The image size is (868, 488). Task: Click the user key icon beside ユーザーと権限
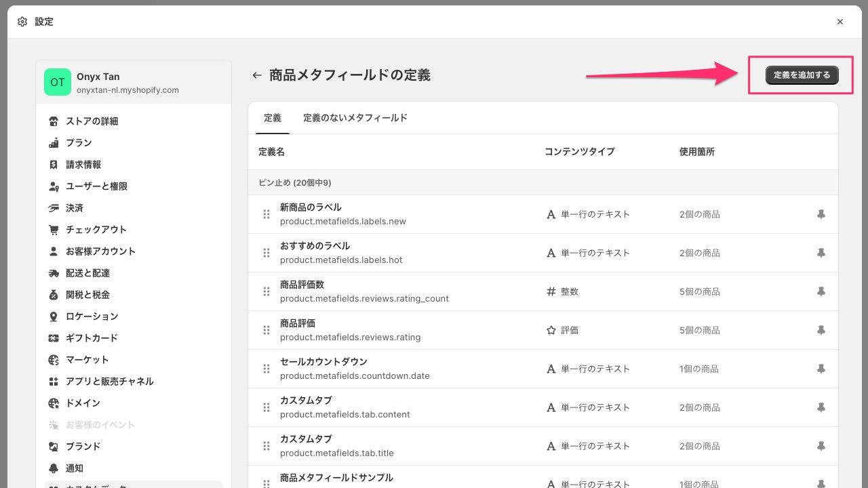click(54, 186)
